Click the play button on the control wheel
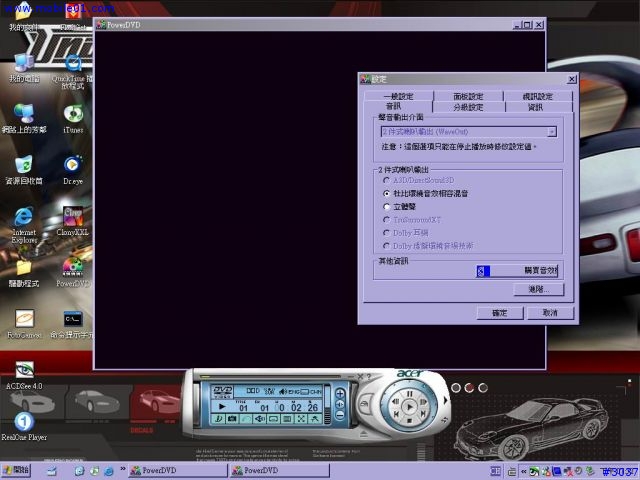The image size is (640, 480). 409,407
